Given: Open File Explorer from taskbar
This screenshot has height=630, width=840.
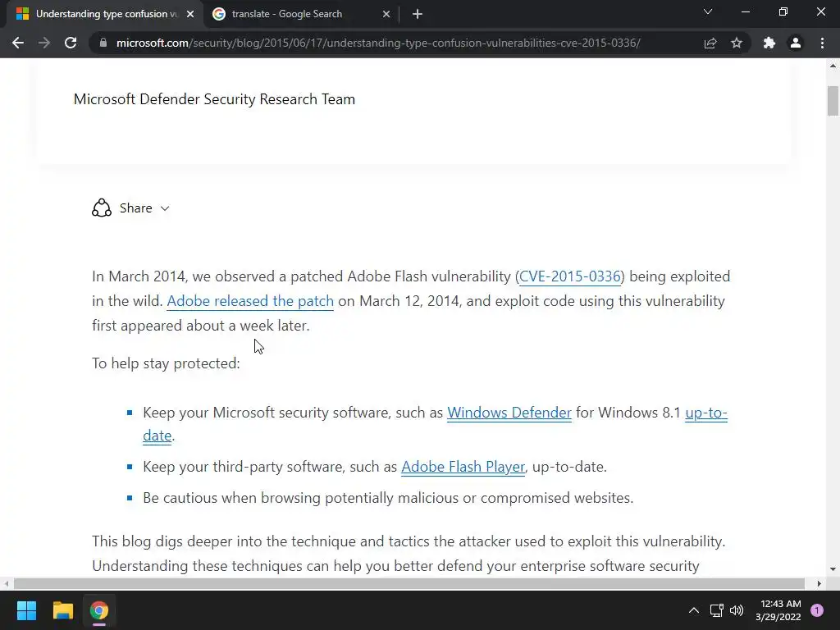Looking at the screenshot, I should pyautogui.click(x=62, y=610).
